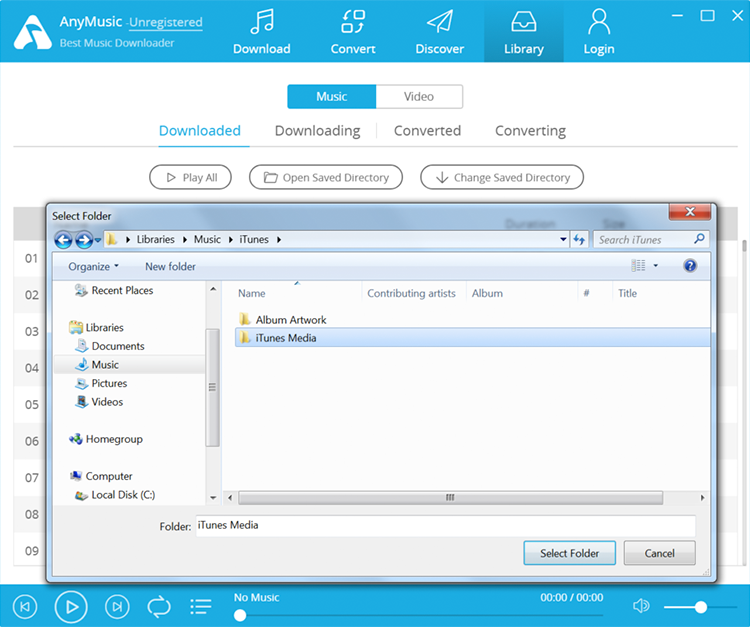Open the Downloaded tab
This screenshot has height=627, width=750.
pos(200,131)
